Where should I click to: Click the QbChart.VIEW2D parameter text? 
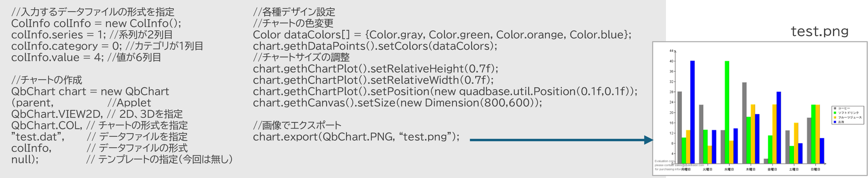[57, 114]
